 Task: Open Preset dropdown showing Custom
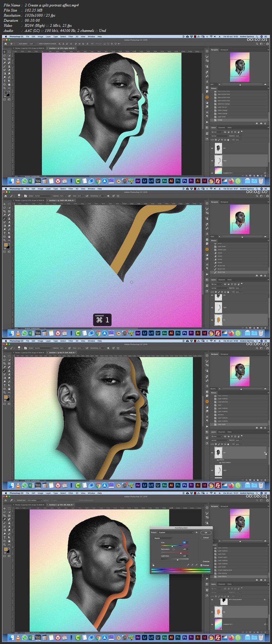pyautogui.click(x=176, y=532)
